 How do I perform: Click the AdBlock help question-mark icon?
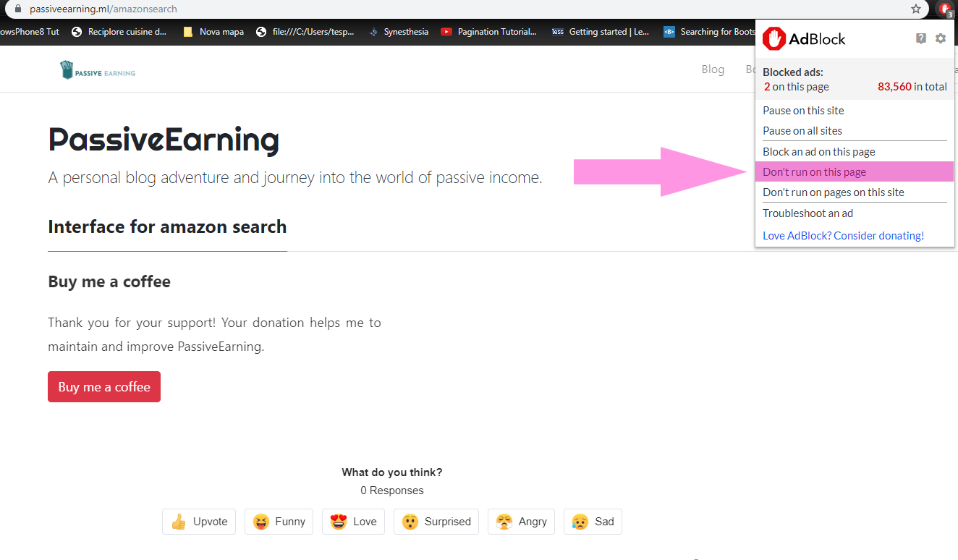pos(920,38)
